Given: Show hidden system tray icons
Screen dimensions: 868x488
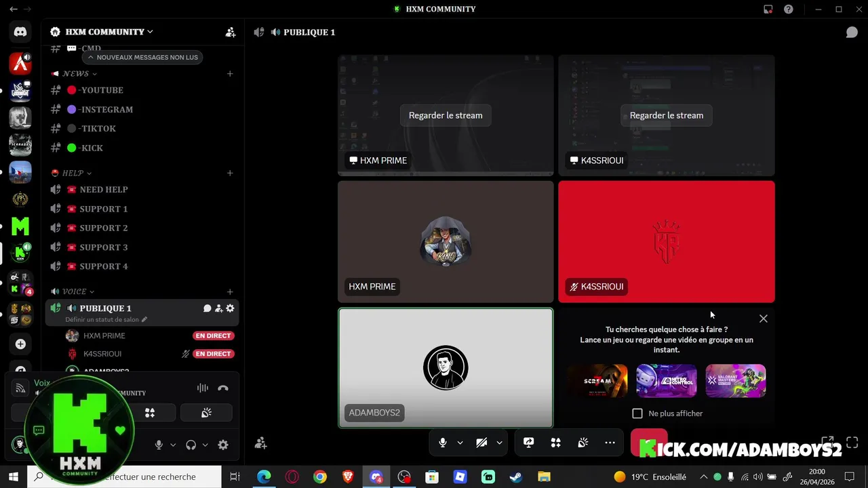Looking at the screenshot, I should [703, 476].
